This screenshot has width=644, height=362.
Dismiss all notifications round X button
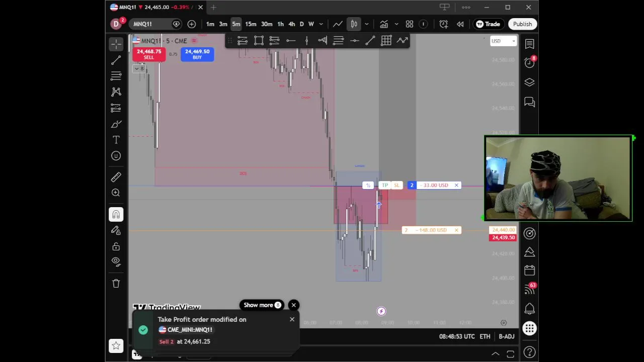294,305
